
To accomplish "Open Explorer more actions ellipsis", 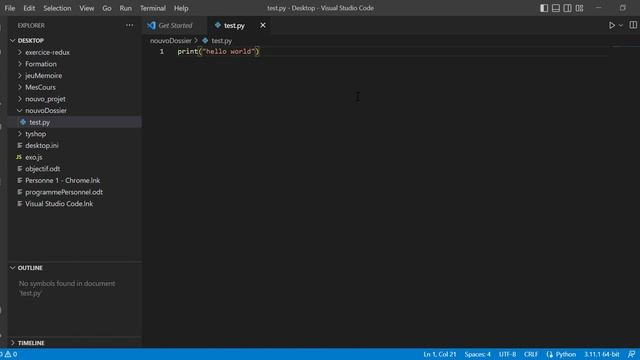I will pos(129,25).
